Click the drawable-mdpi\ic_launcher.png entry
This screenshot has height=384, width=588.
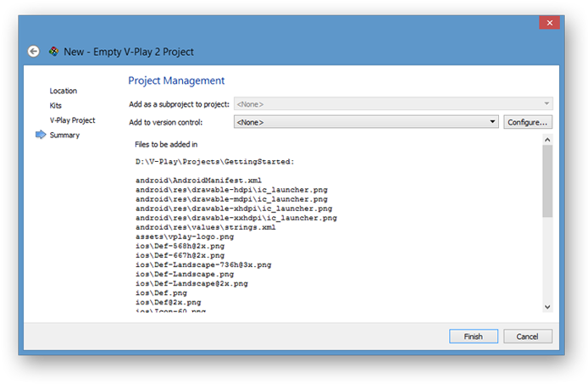click(231, 199)
